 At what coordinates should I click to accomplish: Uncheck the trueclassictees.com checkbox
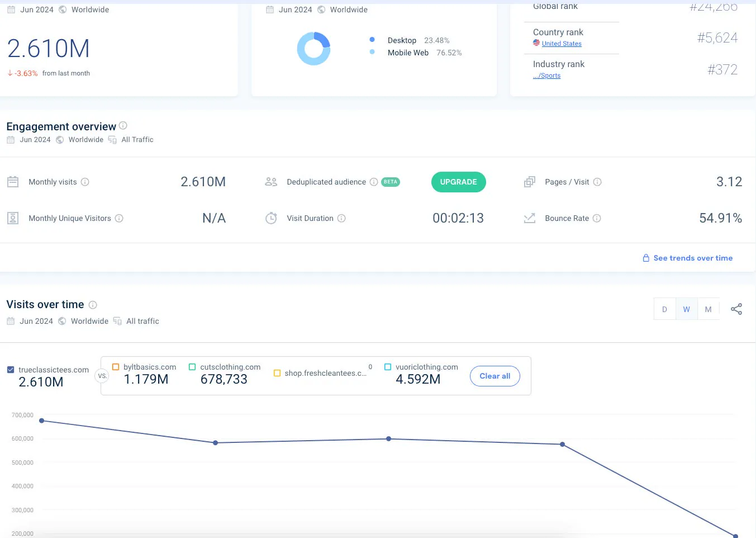[x=11, y=370]
